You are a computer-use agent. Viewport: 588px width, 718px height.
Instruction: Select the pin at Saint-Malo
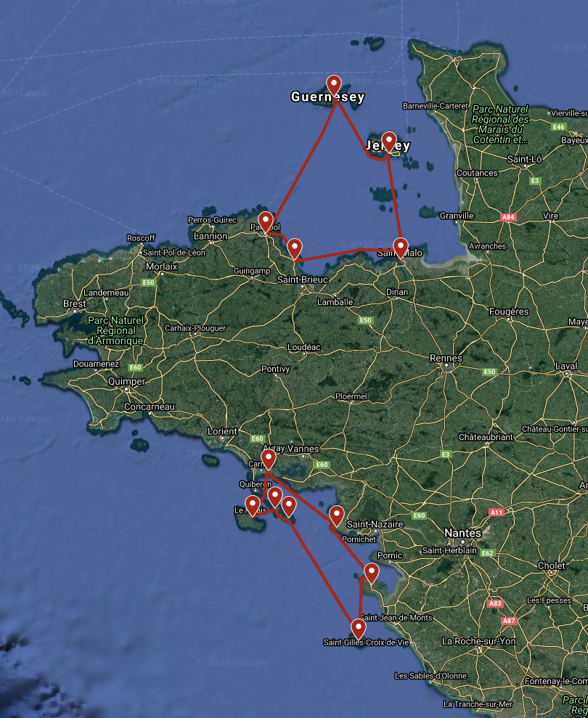(x=401, y=248)
